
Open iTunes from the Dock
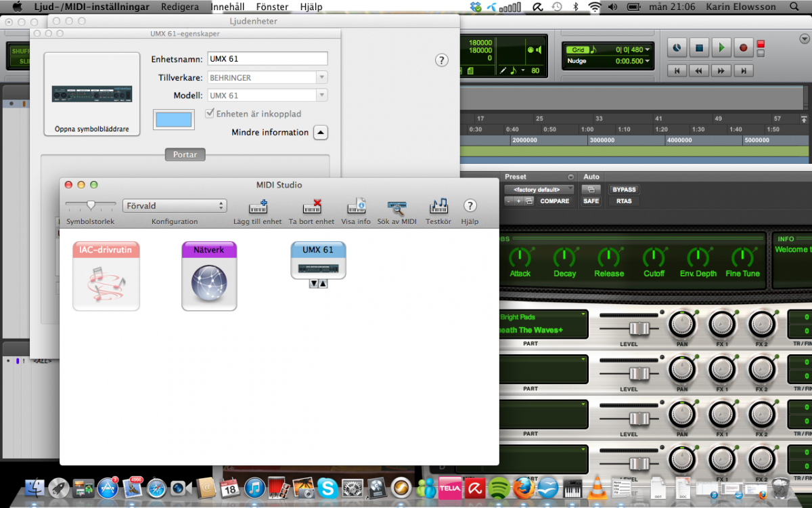[254, 487]
